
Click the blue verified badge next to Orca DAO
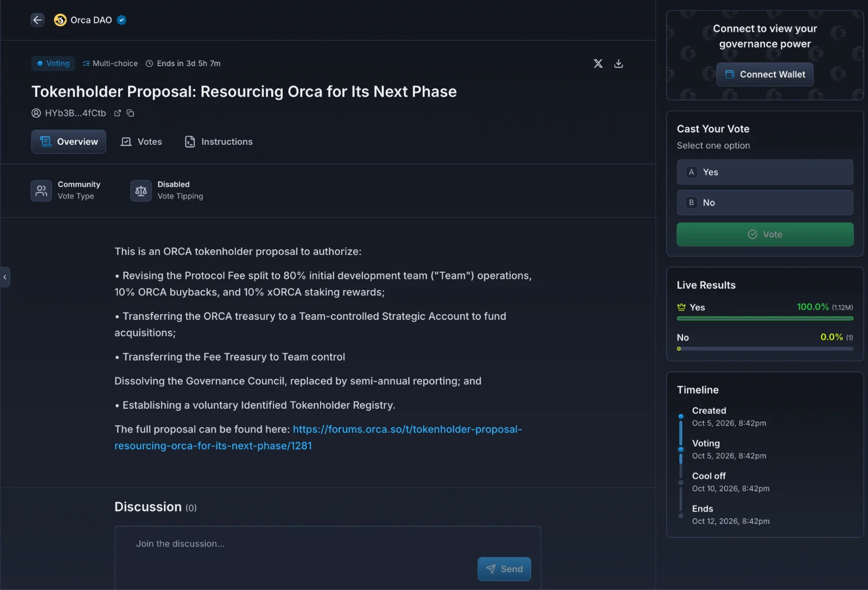tap(122, 20)
